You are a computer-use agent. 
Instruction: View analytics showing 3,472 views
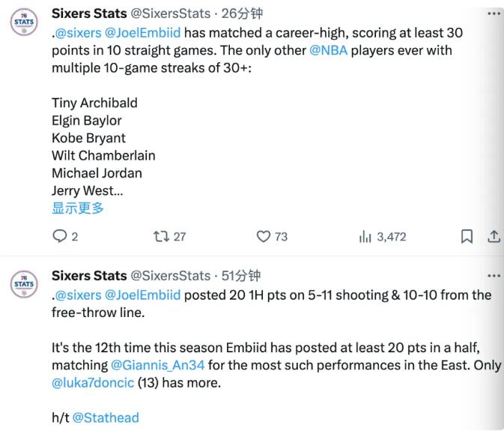[365, 237]
